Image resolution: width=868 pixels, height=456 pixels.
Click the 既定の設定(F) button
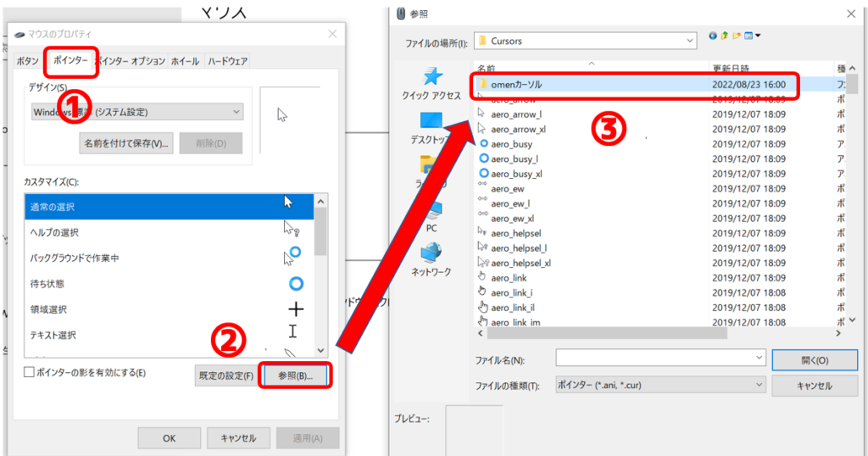226,375
